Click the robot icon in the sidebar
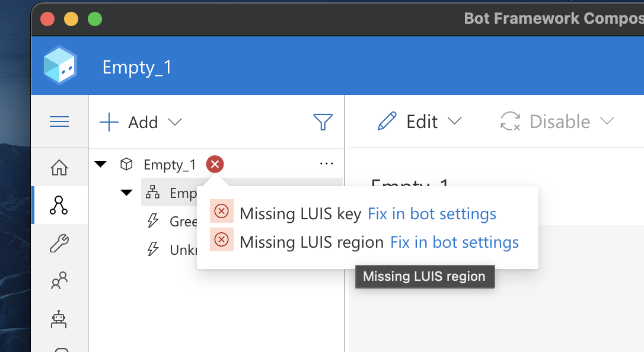Image resolution: width=644 pixels, height=352 pixels. 59,319
